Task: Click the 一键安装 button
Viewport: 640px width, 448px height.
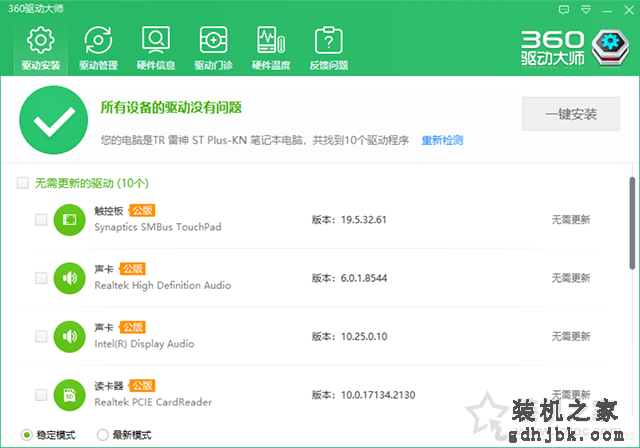Action: (x=571, y=114)
